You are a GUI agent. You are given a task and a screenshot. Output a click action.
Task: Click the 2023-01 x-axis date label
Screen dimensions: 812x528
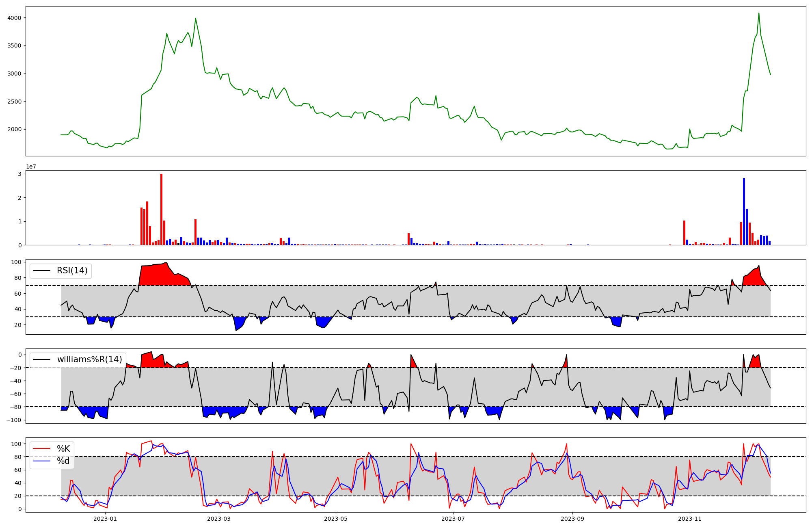(x=105, y=519)
